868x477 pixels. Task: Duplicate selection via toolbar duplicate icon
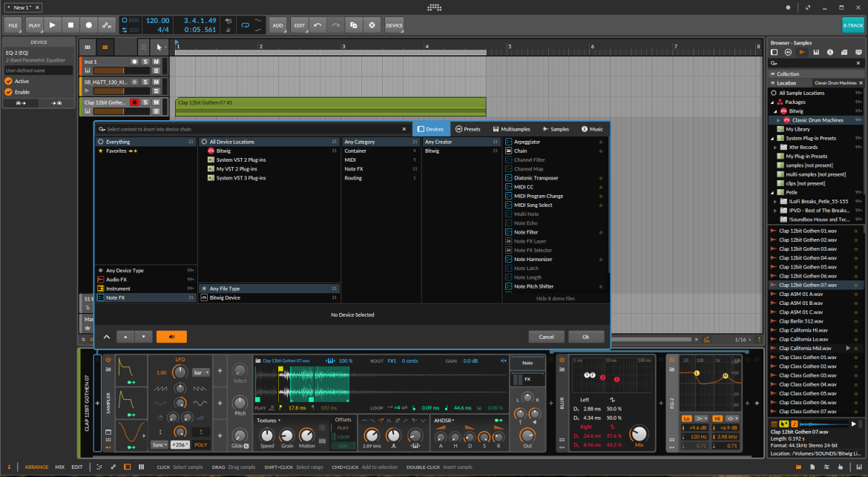(354, 25)
